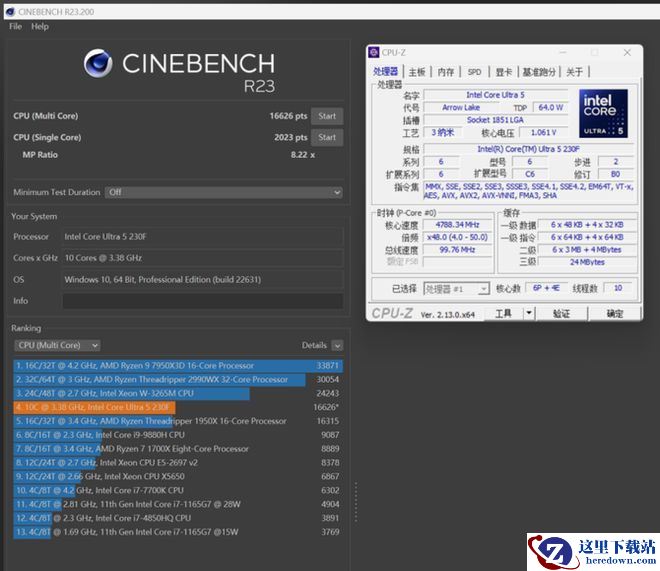Image resolution: width=660 pixels, height=571 pixels.
Task: Switch to the 内存 tab in CPU-Z
Action: coord(446,72)
